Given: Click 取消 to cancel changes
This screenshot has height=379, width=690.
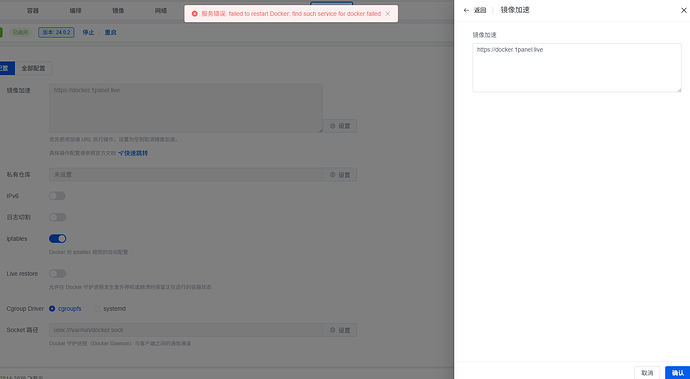Looking at the screenshot, I should (647, 373).
